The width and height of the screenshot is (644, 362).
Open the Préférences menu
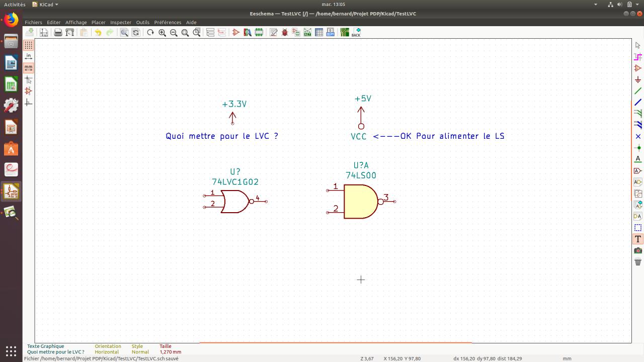click(168, 22)
